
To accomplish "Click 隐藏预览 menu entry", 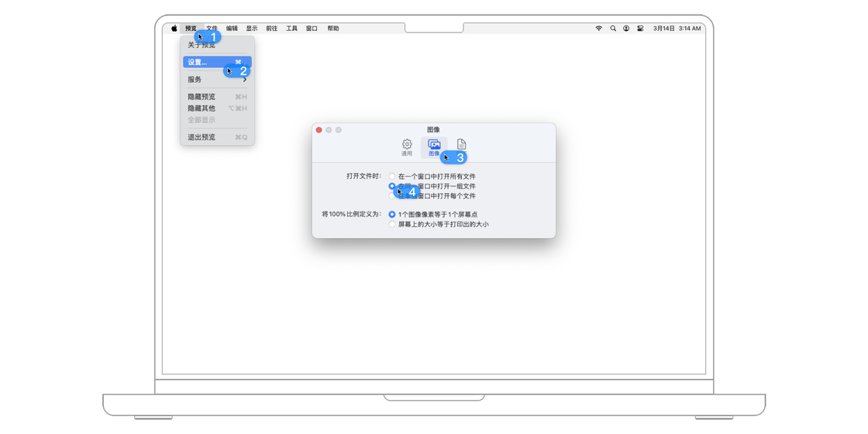I will [201, 98].
